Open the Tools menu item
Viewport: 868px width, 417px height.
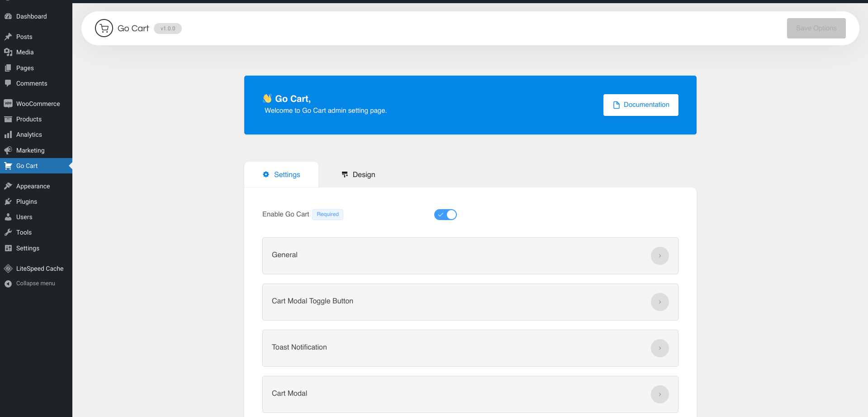point(36,232)
